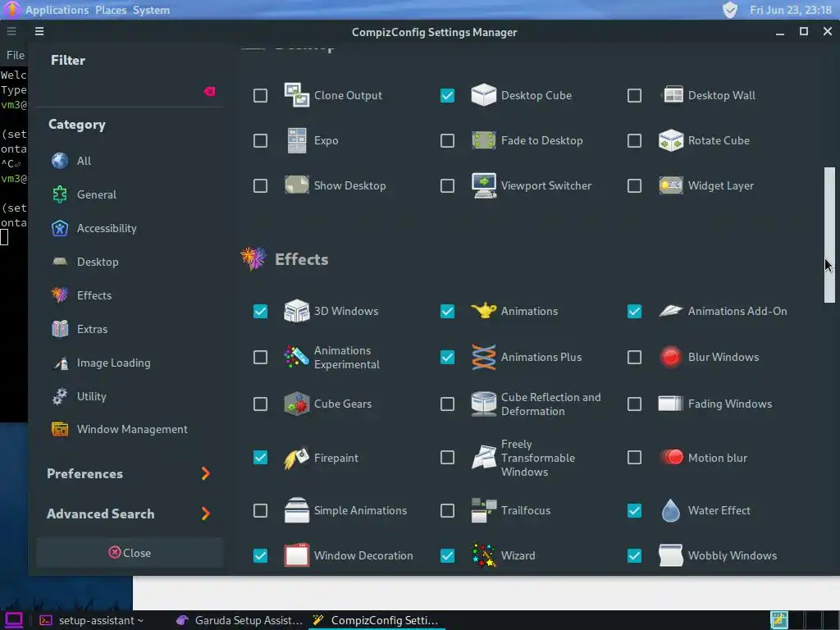The width and height of the screenshot is (840, 630).
Task: Open the 3D Windows plugin icon
Action: [x=296, y=311]
